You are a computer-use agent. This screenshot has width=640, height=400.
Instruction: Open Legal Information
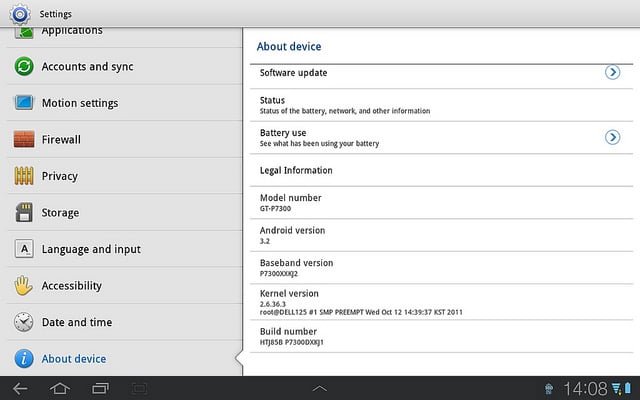tap(441, 170)
